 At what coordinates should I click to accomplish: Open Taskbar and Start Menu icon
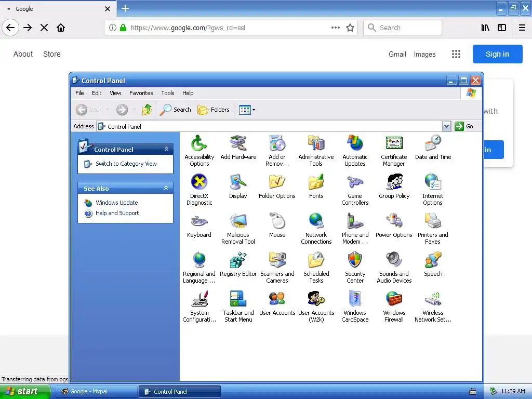238,307
